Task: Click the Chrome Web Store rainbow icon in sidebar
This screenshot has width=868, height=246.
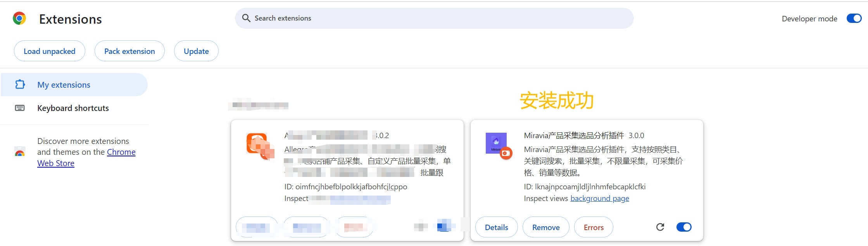Action: click(x=20, y=152)
